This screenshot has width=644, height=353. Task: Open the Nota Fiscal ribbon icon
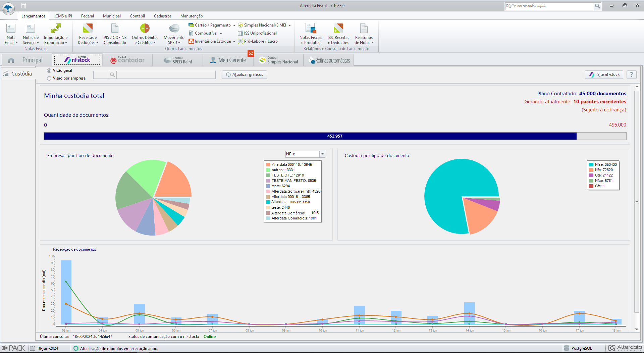11,29
